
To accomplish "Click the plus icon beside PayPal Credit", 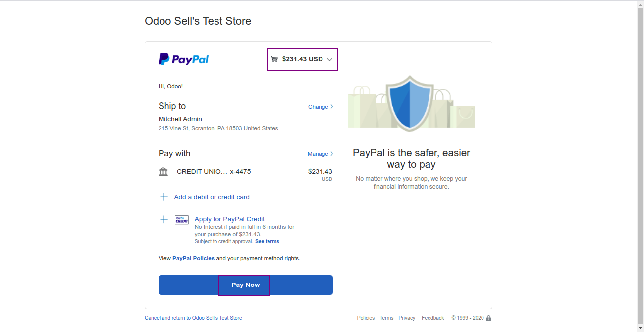I will click(164, 219).
